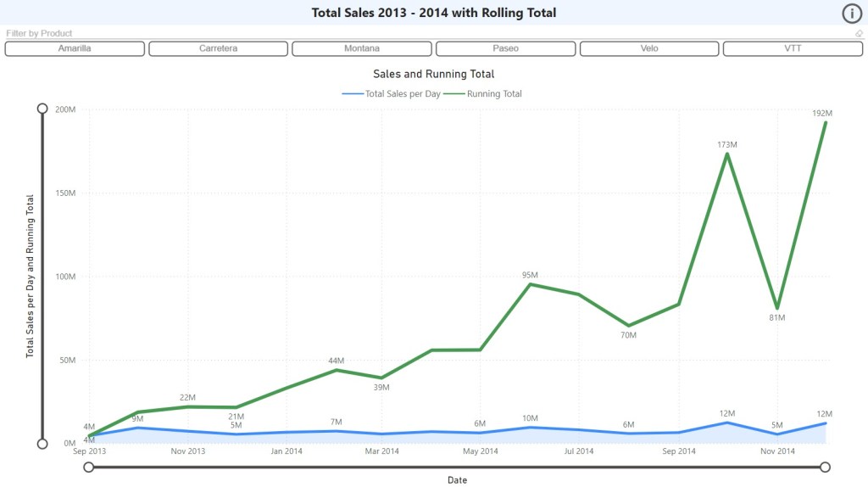Click the 173M peak on the green line
Image resolution: width=868 pixels, height=487 pixels.
727,154
